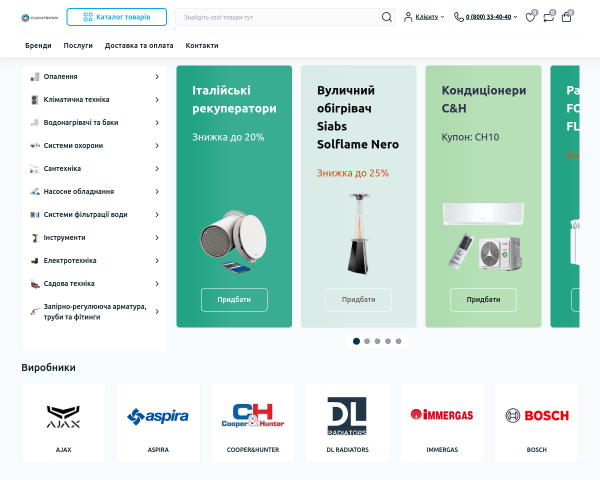Click the C&H air conditioner image
600x480 pixels.
click(x=483, y=236)
